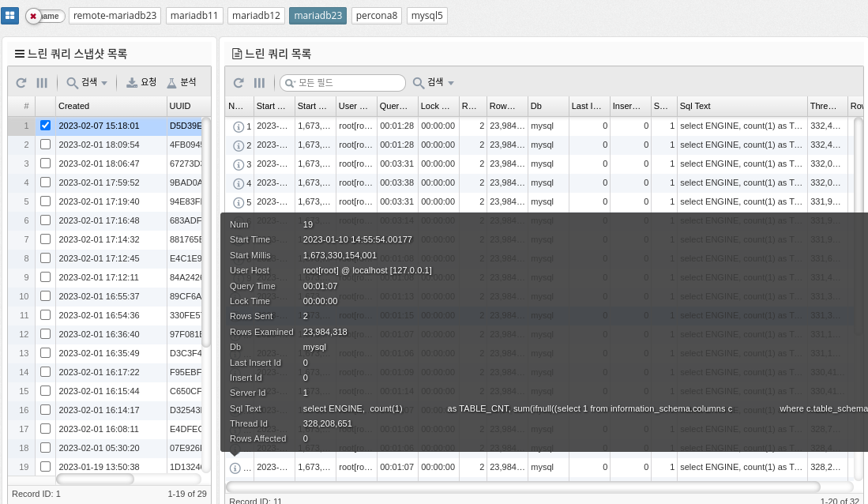Click snapshot list horizontal scrollbar
The height and width of the screenshot is (504, 868).
tap(95, 479)
